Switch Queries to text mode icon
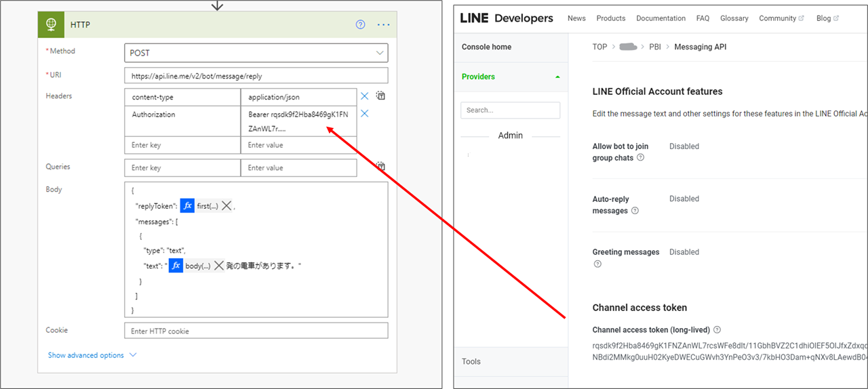The height and width of the screenshot is (389, 868). click(381, 166)
